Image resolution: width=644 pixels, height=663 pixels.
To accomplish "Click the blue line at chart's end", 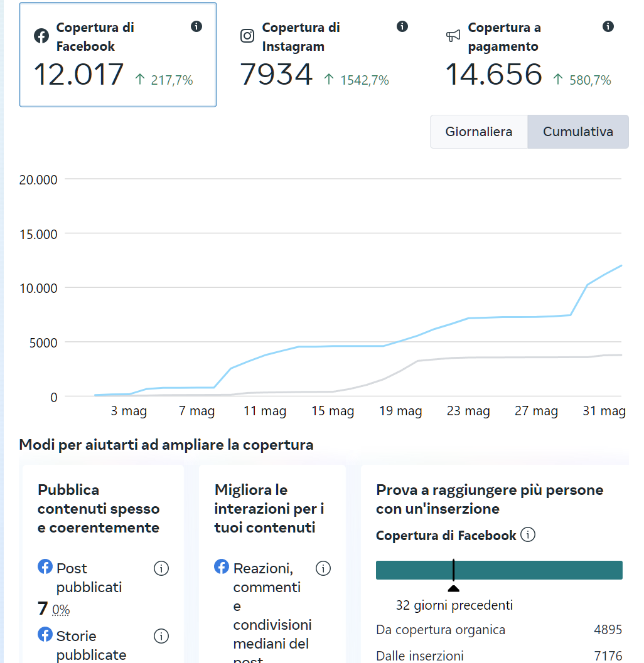I will coord(620,266).
